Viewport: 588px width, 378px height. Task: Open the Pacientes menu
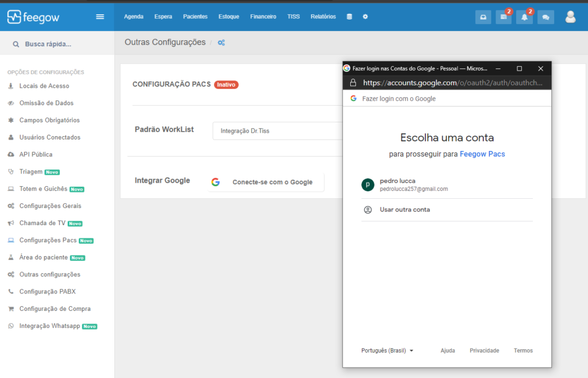[195, 17]
